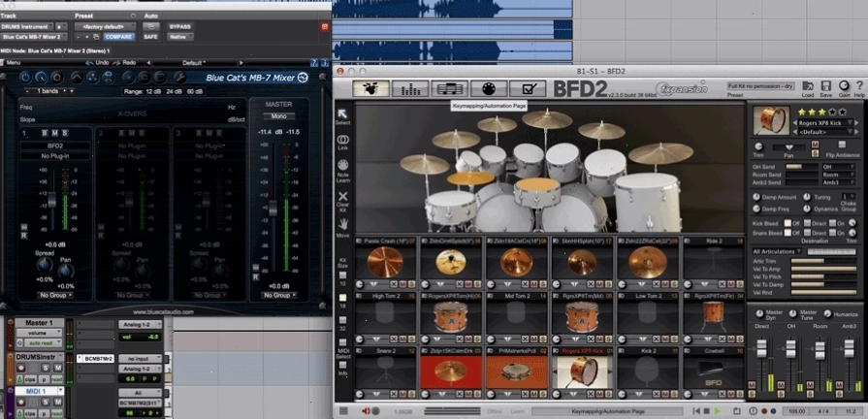Open the BFD2 Preferences checkmark page icon
This screenshot has height=420, width=868.
528,88
